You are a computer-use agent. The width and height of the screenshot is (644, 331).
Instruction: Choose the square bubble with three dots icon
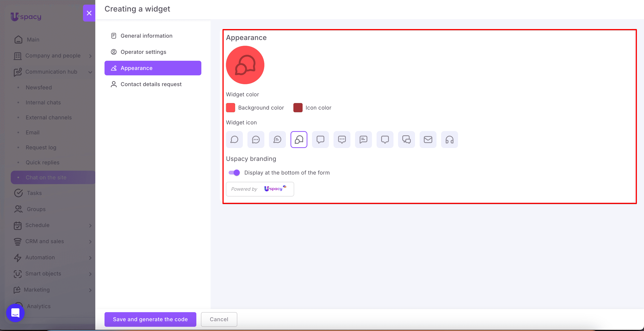pyautogui.click(x=342, y=139)
